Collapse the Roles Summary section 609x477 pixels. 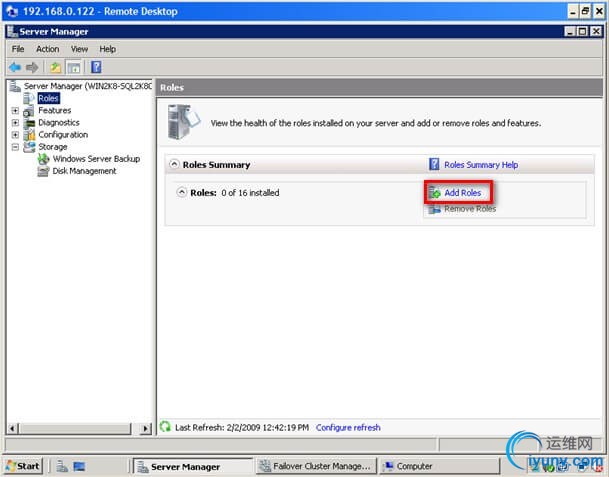[x=174, y=164]
